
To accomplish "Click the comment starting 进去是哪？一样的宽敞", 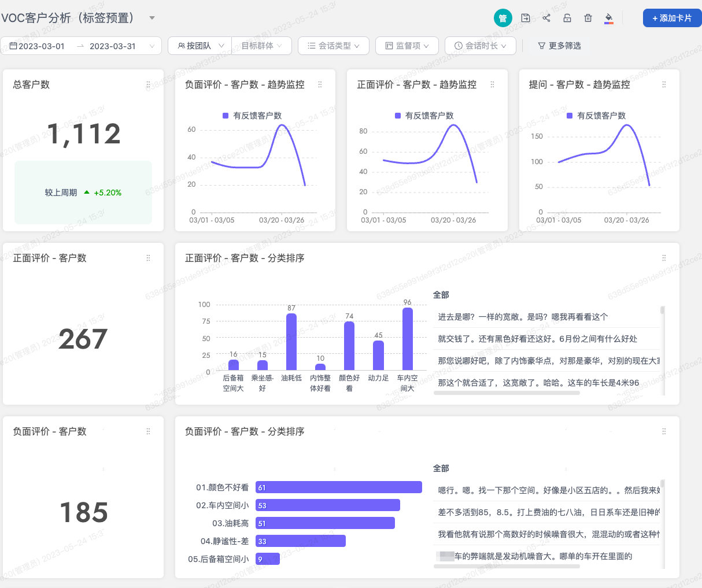I will click(546, 317).
